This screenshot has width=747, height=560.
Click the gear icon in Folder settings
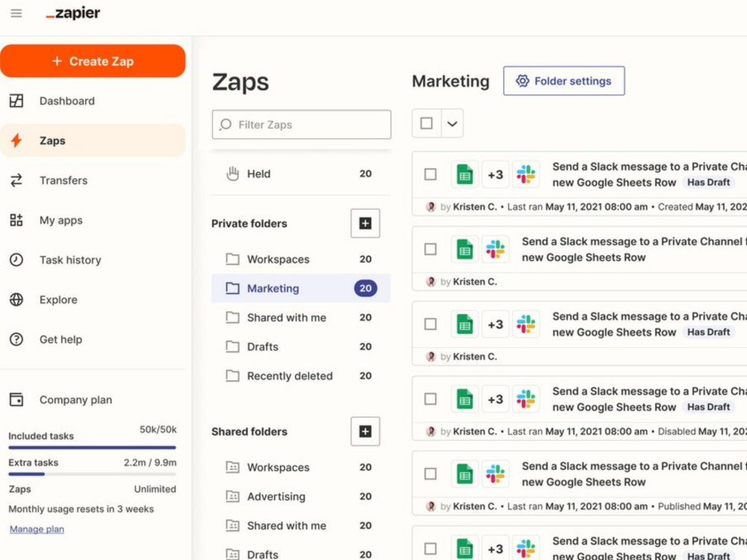523,81
